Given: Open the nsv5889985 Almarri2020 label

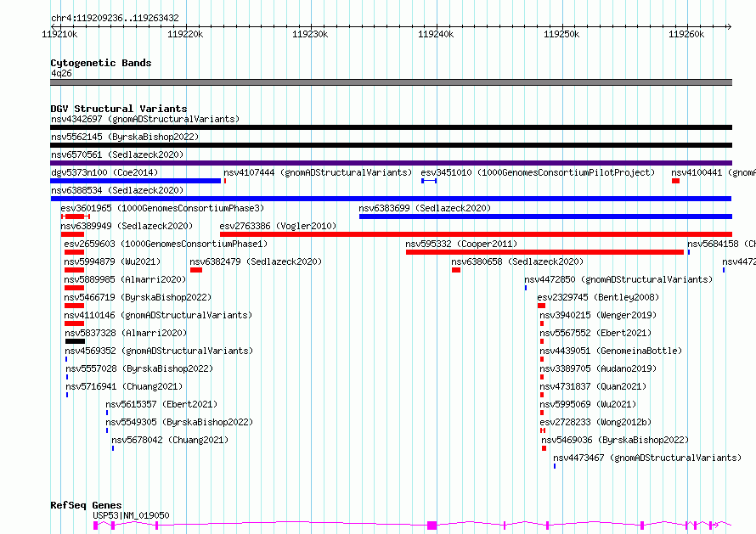Looking at the screenshot, I should 126,279.
